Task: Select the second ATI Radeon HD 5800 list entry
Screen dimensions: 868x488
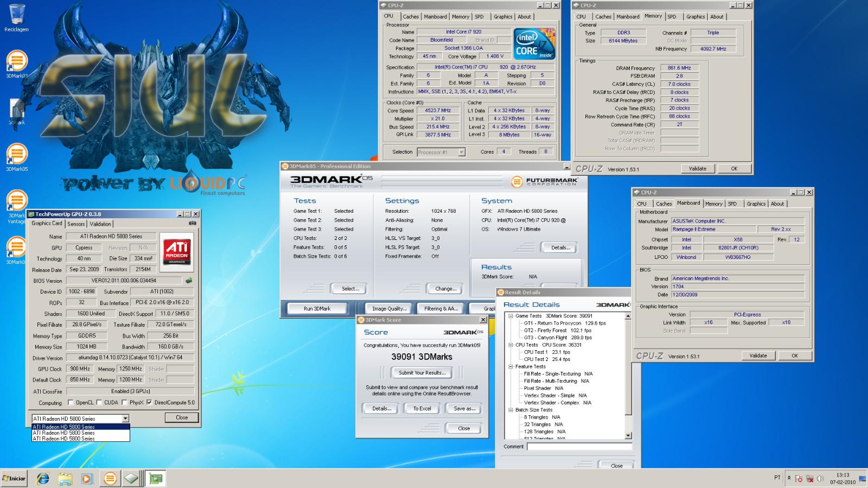Action: tap(81, 433)
